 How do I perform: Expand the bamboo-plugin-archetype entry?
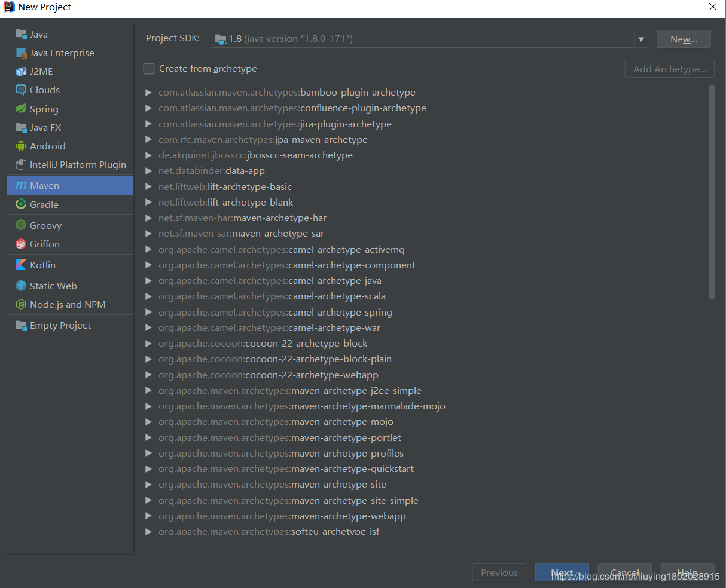(148, 93)
